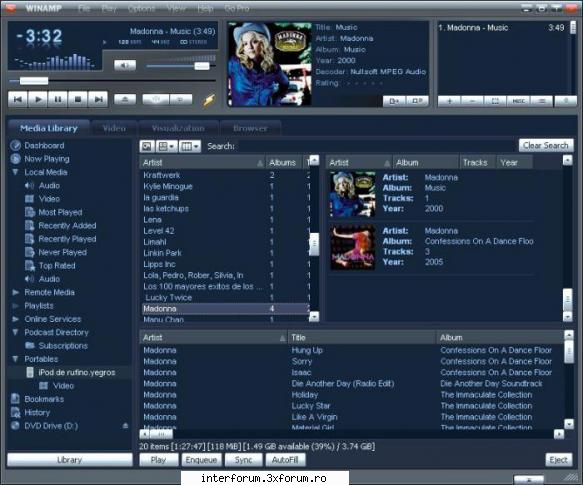Select playlist entry Madonna - Music
This screenshot has width=583, height=485.
502,28
